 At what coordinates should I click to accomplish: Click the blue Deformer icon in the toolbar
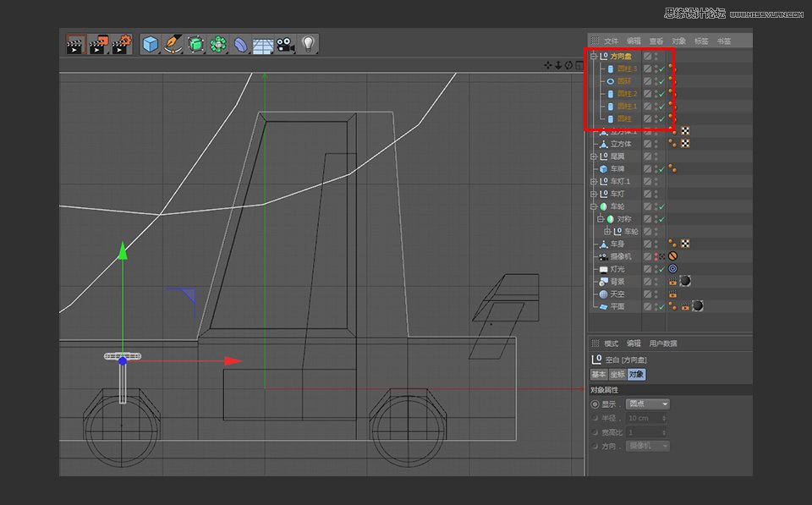point(241,45)
